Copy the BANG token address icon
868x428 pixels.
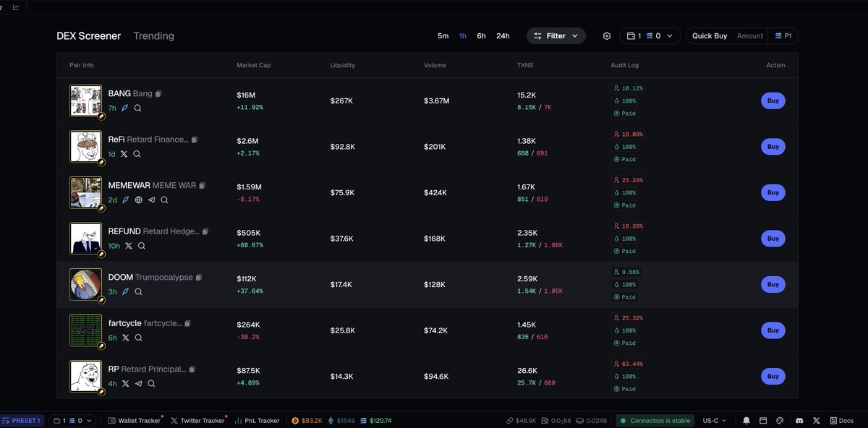pos(158,94)
